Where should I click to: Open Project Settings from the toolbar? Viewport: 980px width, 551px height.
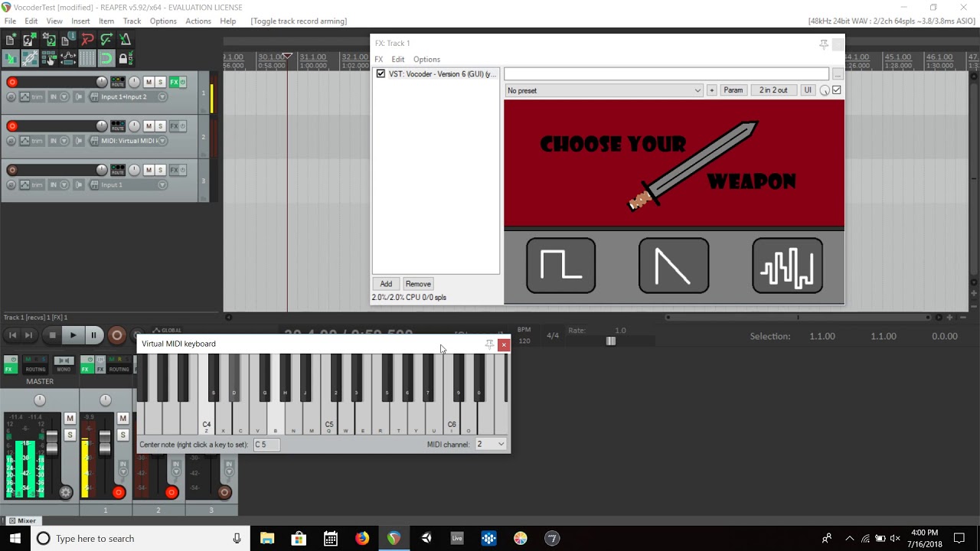[x=67, y=40]
